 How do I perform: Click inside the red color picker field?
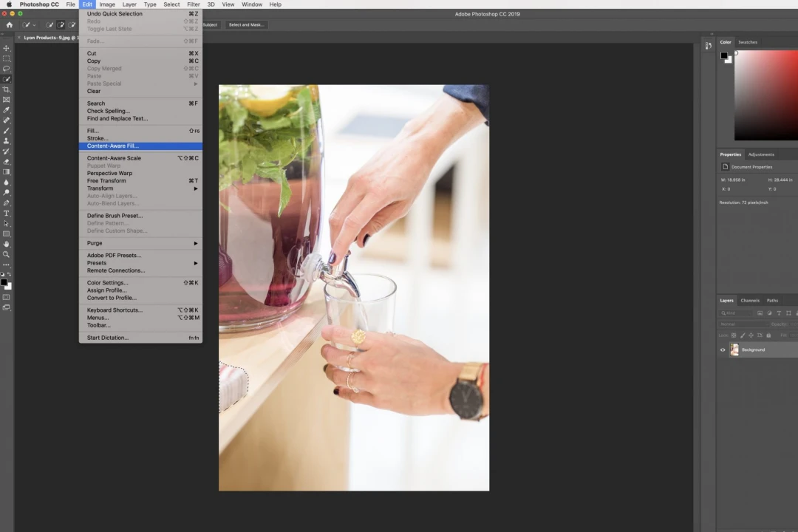765,96
